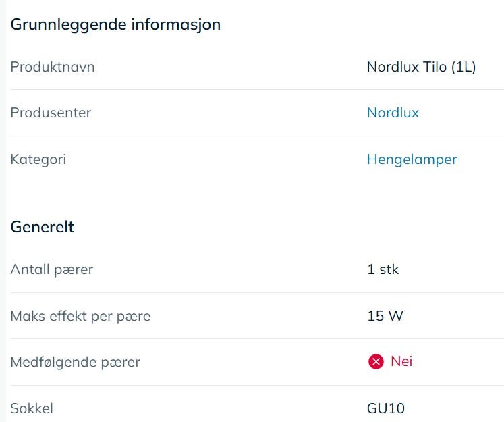Click the grey strip along the left edge
This screenshot has width=504, height=422.
3,211
